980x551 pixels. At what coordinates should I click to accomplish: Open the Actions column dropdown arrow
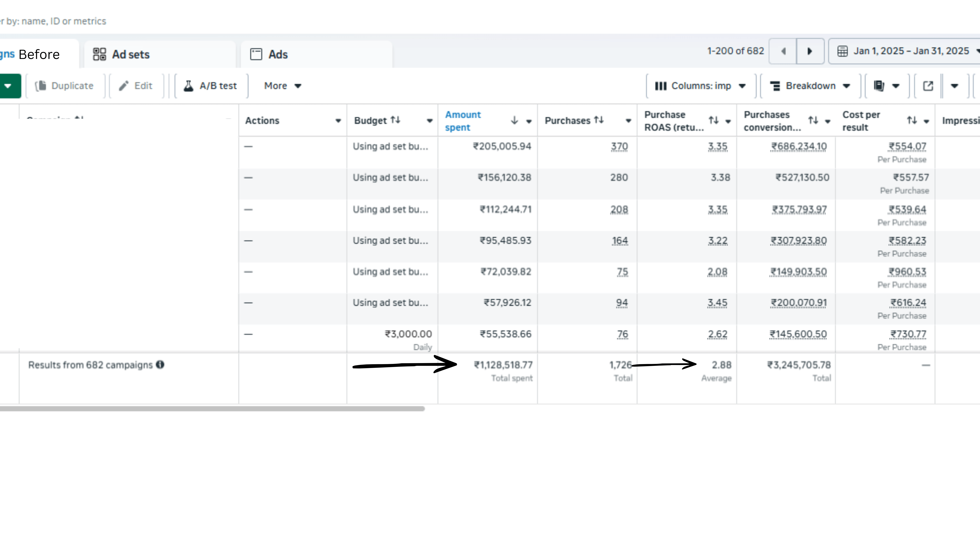coord(337,121)
